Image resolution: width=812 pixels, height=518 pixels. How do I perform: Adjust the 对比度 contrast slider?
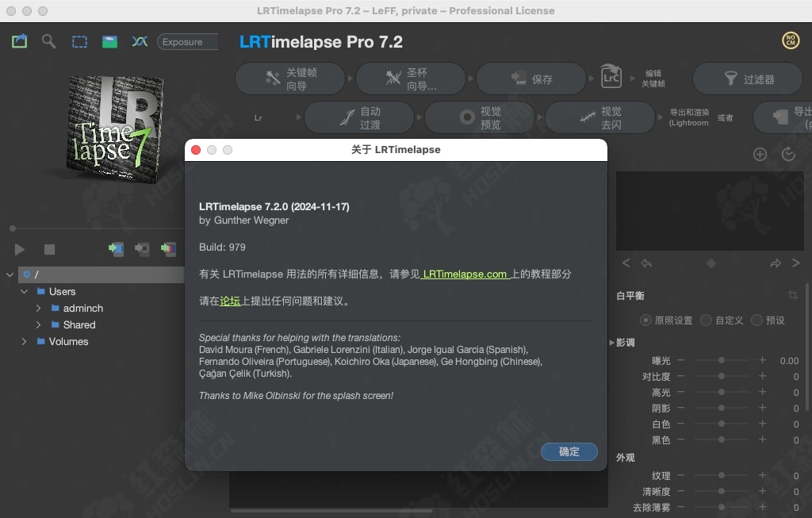(x=722, y=376)
